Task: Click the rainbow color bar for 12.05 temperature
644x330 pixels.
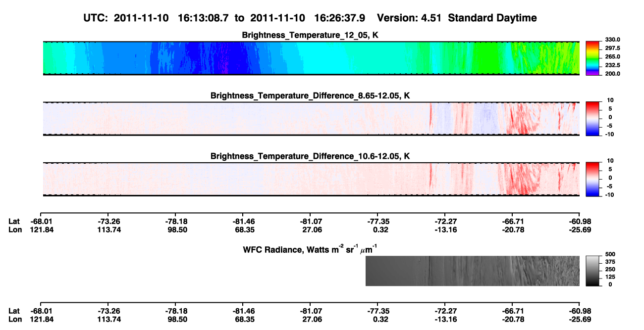Action: pyautogui.click(x=592, y=58)
